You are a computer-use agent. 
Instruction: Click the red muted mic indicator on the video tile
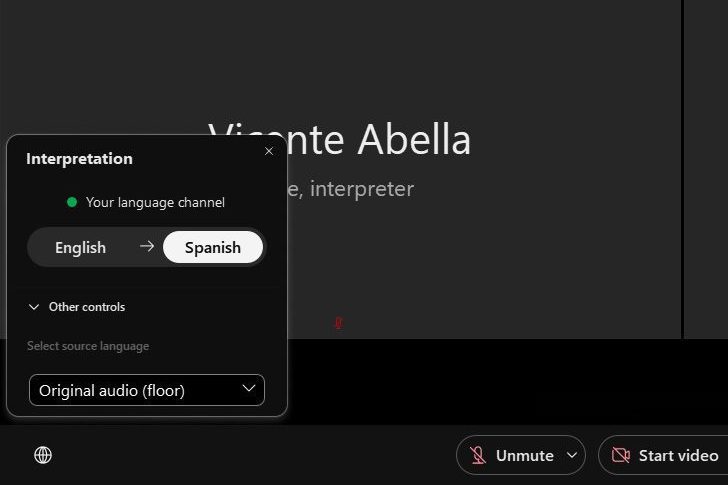point(338,323)
